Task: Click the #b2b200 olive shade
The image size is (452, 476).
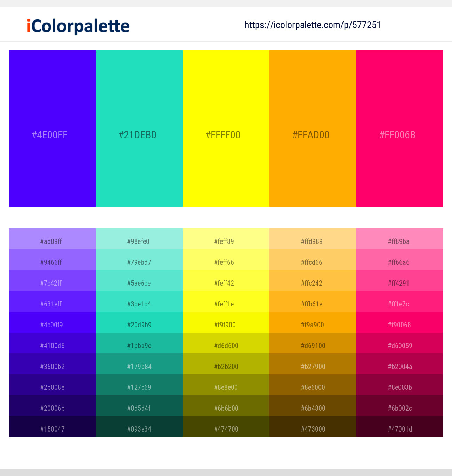Action: [x=226, y=366]
